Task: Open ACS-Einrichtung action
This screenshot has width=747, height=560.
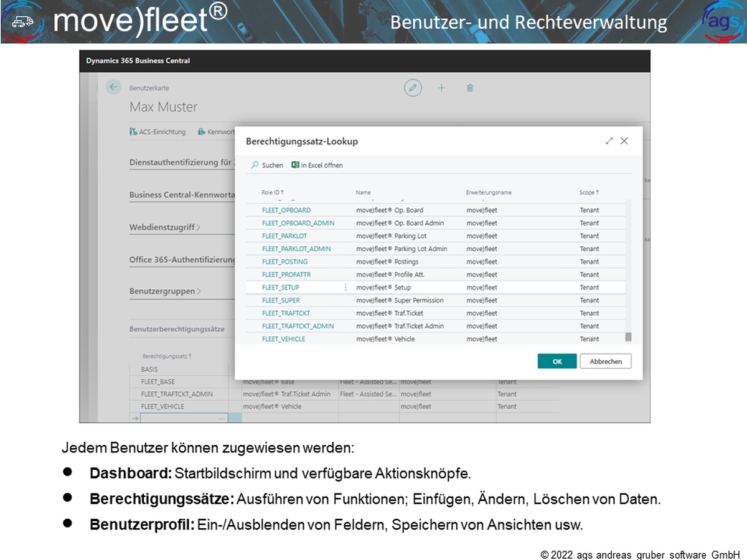Action: [x=158, y=132]
